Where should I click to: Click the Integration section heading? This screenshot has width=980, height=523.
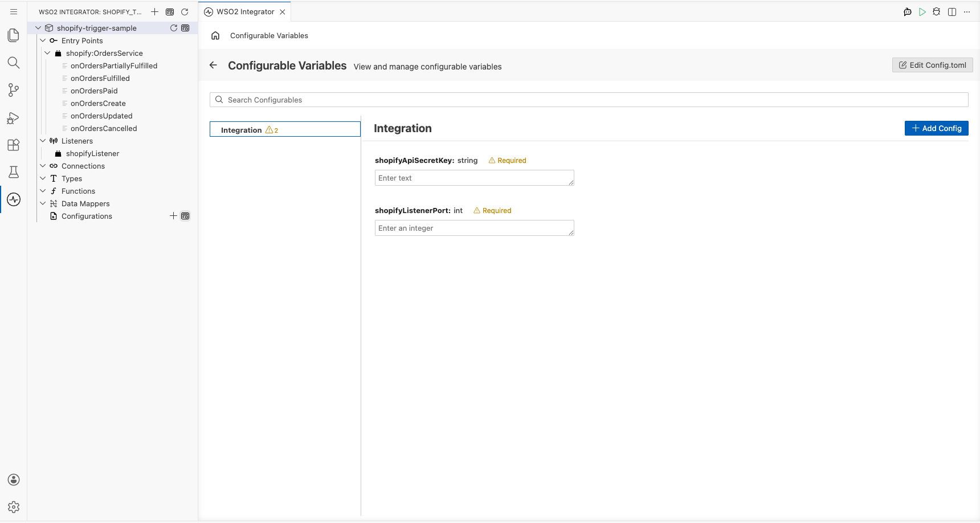click(x=402, y=128)
